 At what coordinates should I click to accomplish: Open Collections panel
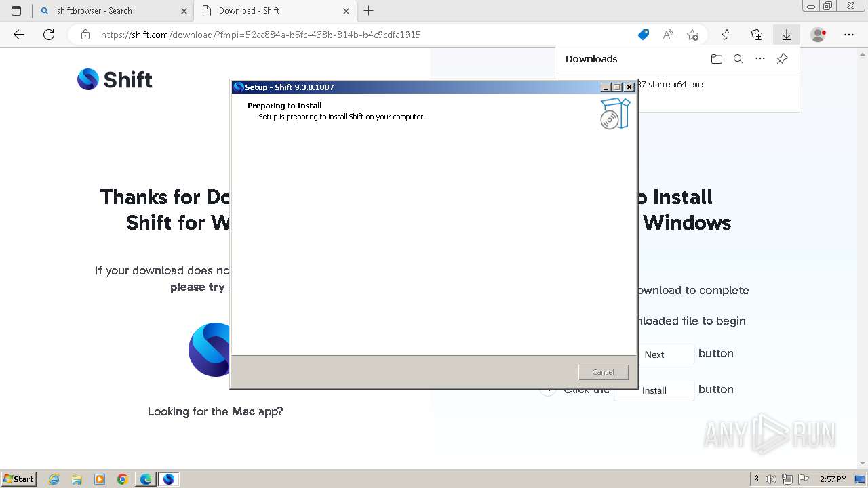coord(757,35)
